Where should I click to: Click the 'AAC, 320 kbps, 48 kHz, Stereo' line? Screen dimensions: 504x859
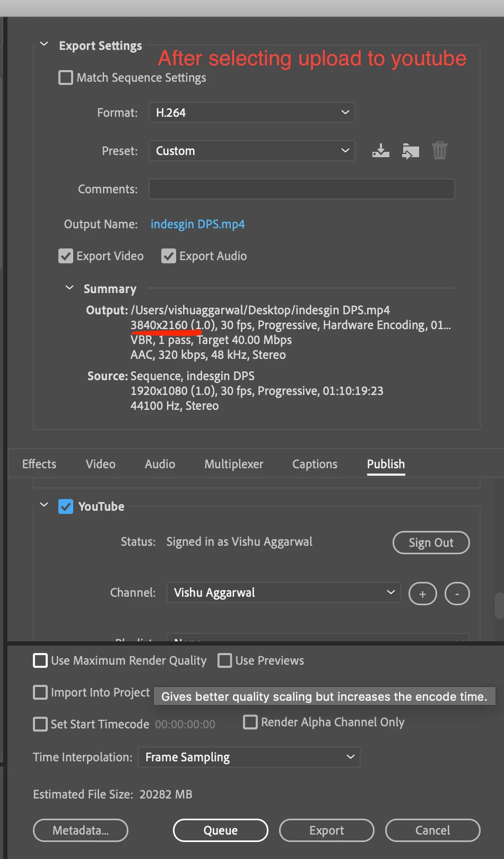208,355
